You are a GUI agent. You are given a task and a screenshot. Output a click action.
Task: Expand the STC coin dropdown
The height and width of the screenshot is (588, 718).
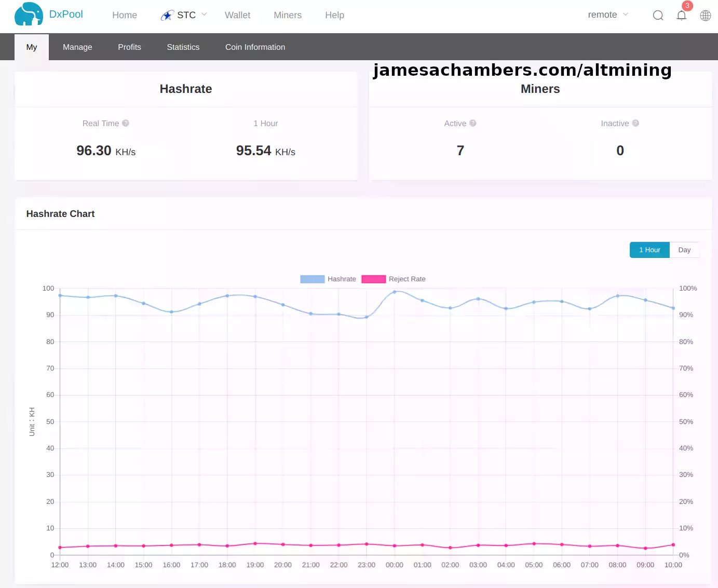click(204, 15)
